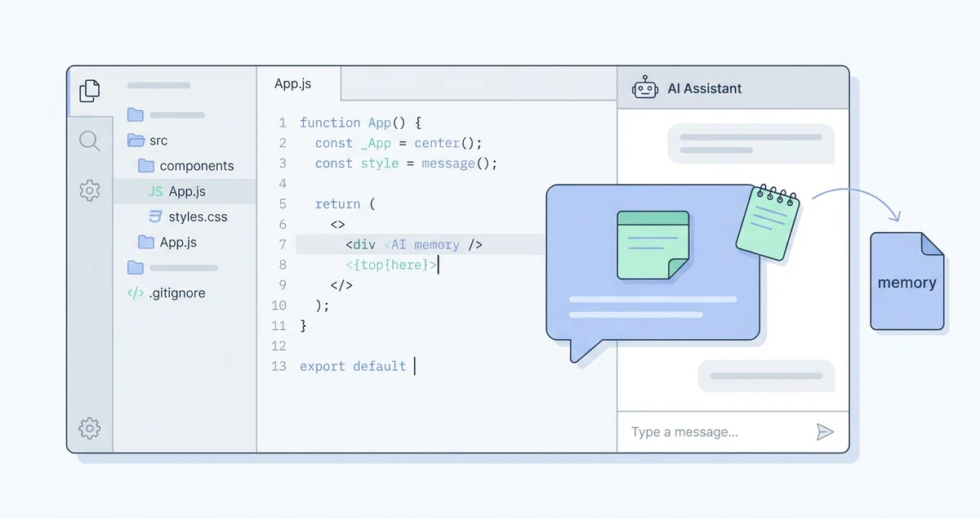The width and height of the screenshot is (980, 518).
Task: Collapse the src folder label in the tree
Action: (158, 141)
